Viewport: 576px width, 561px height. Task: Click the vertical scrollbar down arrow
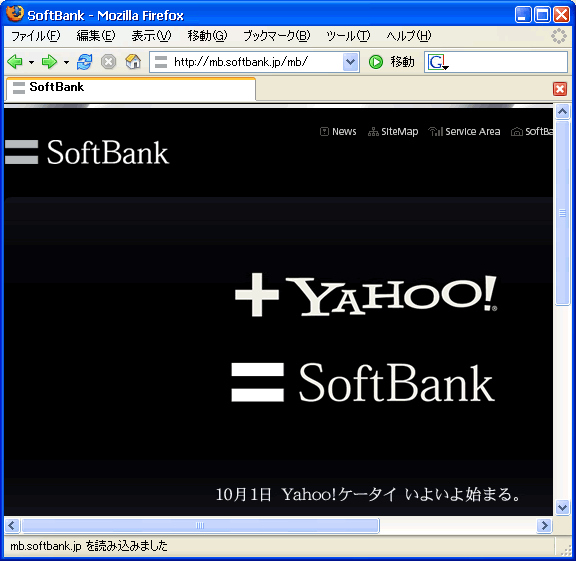(562, 507)
